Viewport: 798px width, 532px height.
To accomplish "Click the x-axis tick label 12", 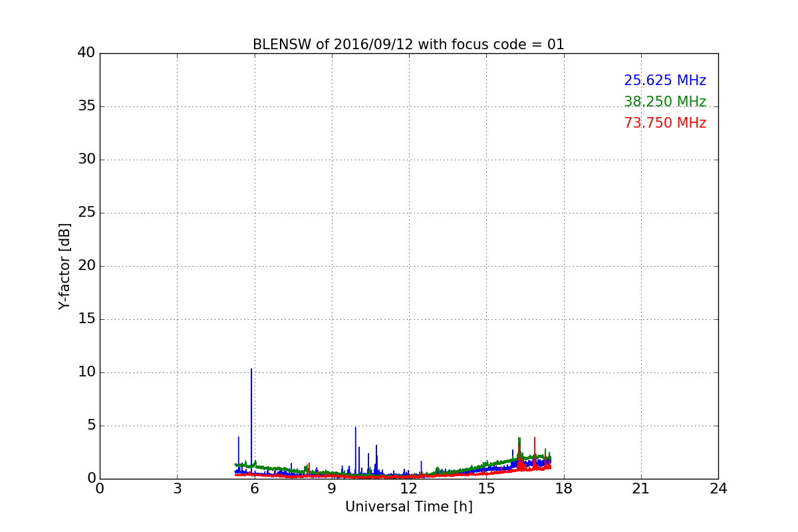I will tap(409, 489).
